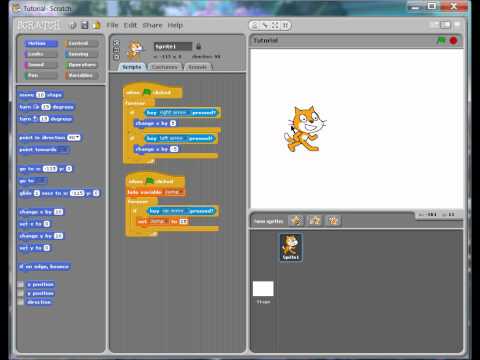
Task: Select the Control block category
Action: [82, 43]
